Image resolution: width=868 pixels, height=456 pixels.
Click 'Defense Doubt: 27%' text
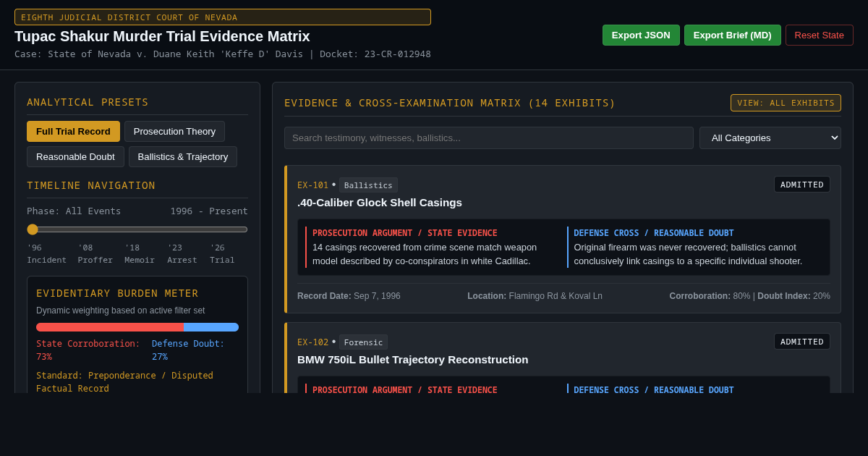pos(188,350)
